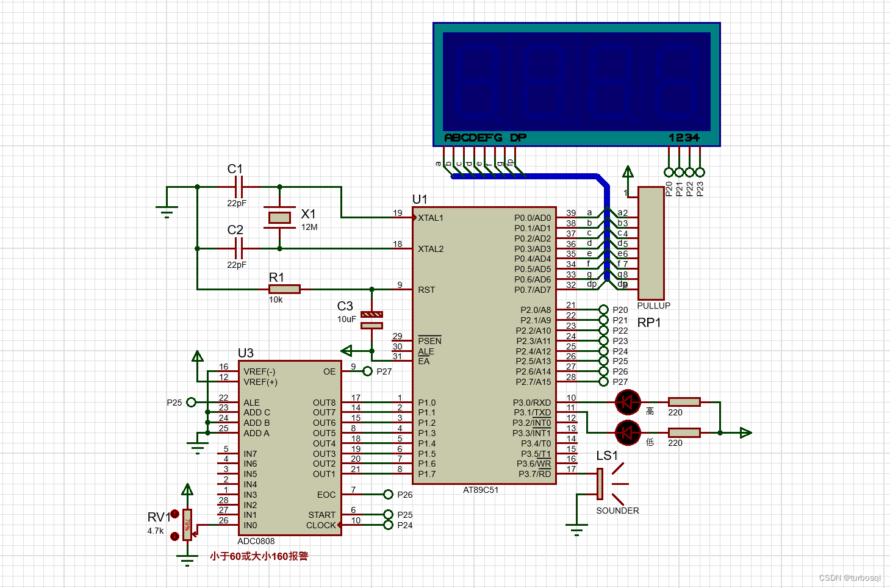Click P25 terminal at U3 START pin
The width and height of the screenshot is (890, 588).
388,515
